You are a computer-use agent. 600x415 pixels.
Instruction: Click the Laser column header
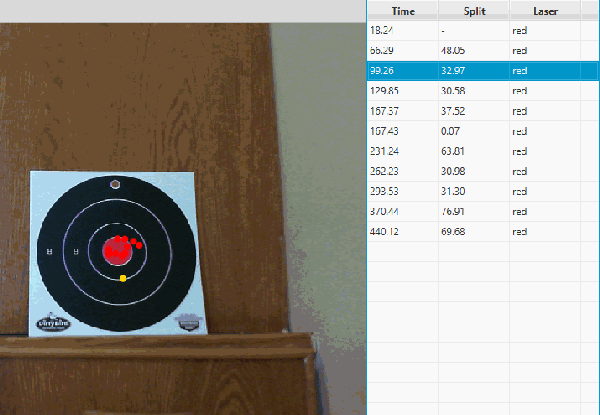coord(545,10)
